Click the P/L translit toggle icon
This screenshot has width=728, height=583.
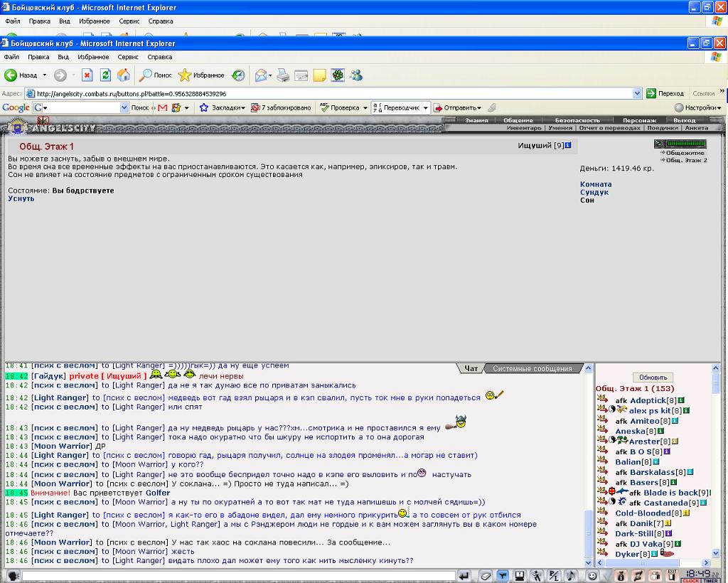click(554, 576)
